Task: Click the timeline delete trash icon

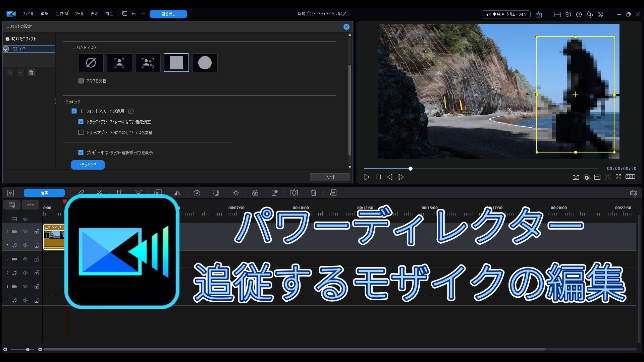Action: [313, 193]
